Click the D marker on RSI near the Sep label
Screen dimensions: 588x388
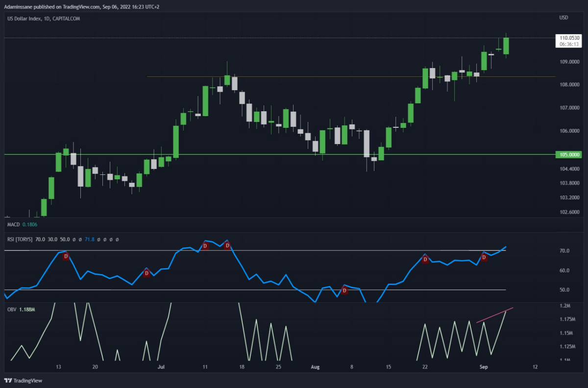484,257
